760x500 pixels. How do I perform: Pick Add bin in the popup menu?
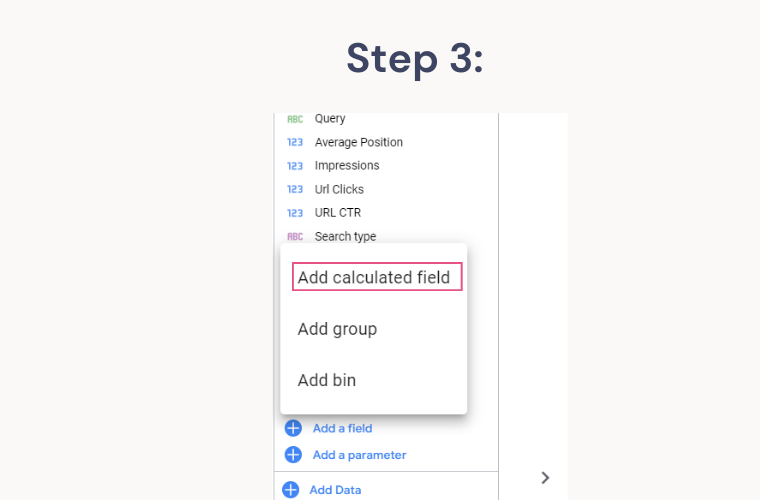(x=327, y=380)
